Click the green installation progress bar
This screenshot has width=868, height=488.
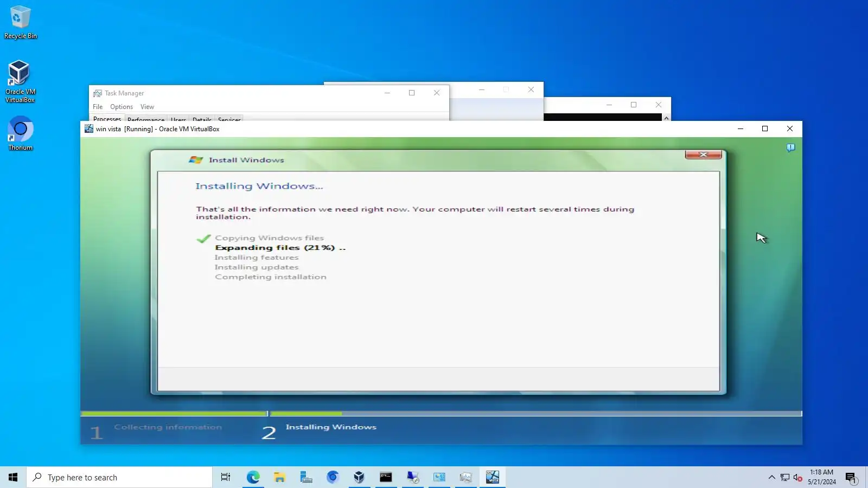pos(441,414)
